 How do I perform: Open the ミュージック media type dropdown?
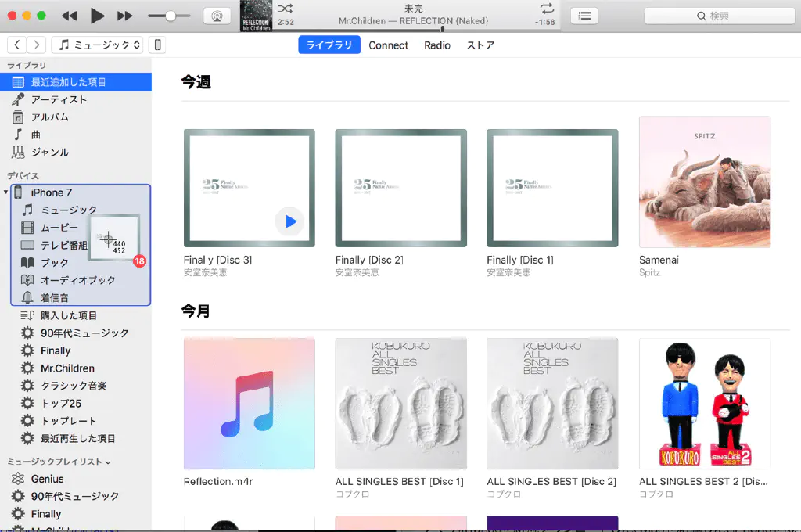coord(98,45)
